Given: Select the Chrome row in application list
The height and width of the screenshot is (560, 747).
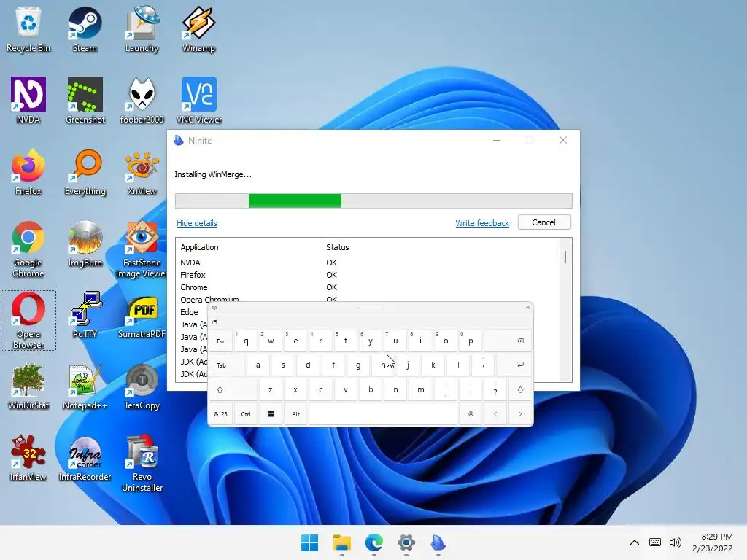Looking at the screenshot, I should coord(366,287).
